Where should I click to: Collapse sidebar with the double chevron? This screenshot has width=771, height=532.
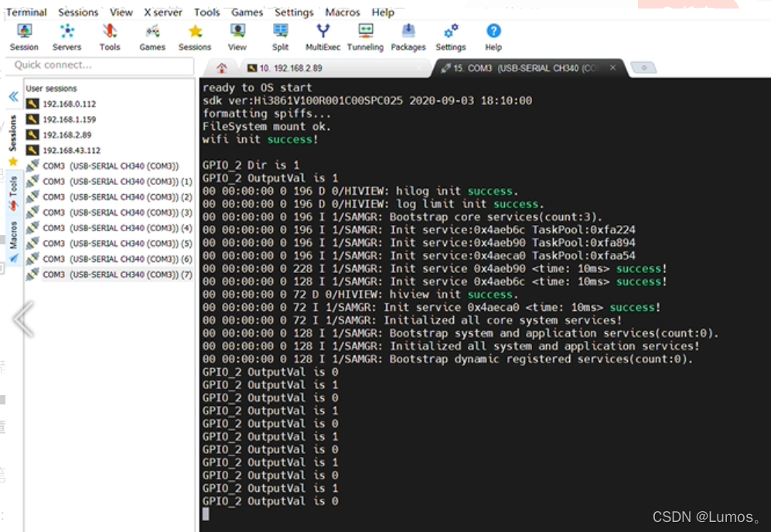tap(14, 96)
